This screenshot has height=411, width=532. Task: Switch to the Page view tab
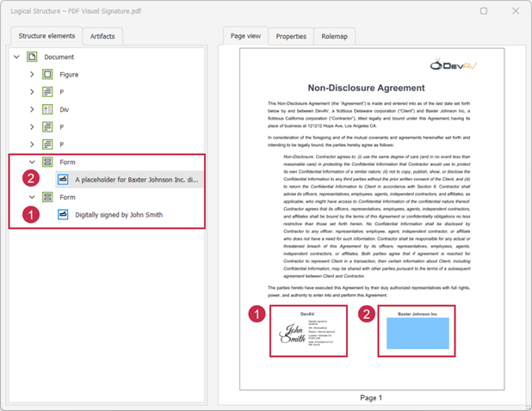[x=245, y=36]
